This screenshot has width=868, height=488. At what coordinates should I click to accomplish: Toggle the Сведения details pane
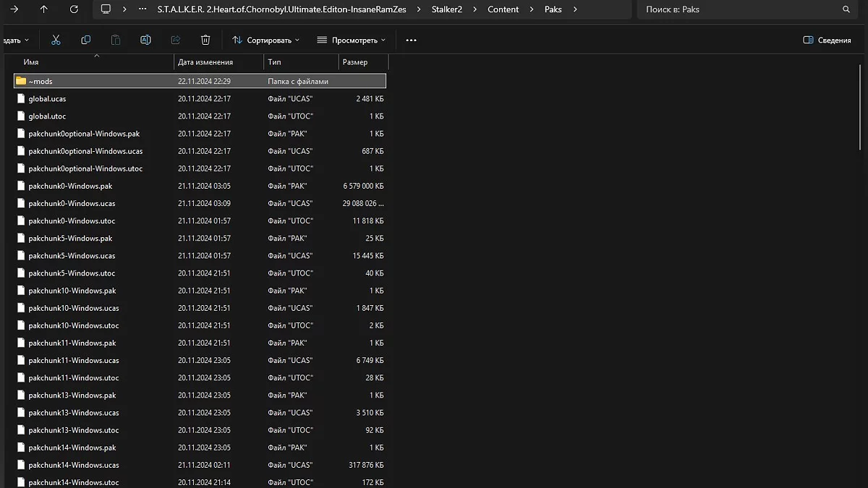point(827,40)
